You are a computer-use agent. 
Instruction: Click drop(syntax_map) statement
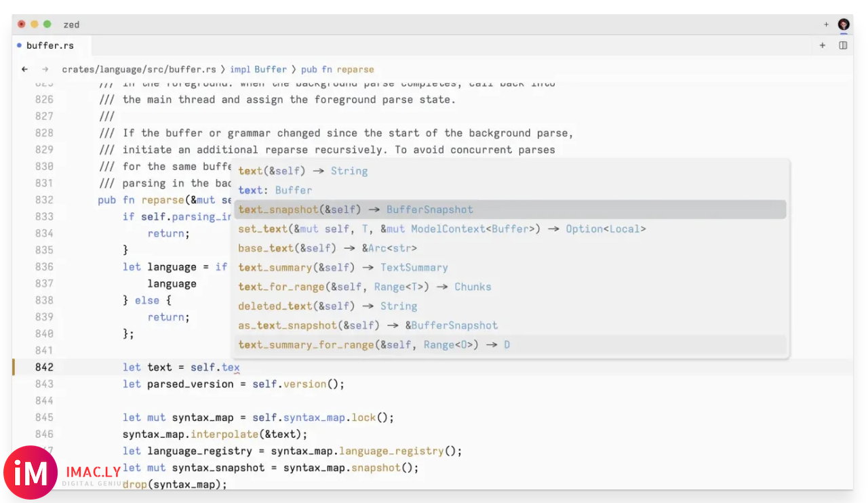(175, 484)
